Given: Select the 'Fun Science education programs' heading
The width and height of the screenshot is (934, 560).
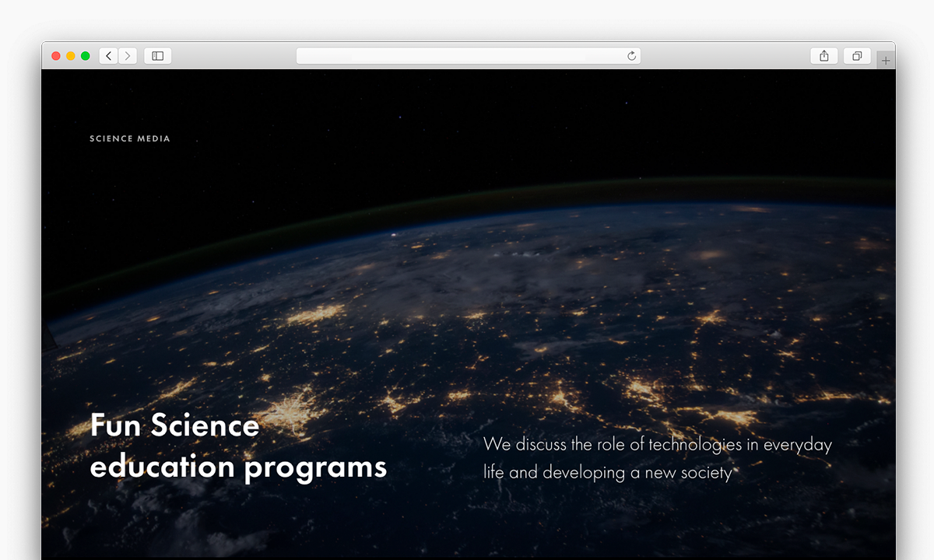Looking at the screenshot, I should click(238, 446).
